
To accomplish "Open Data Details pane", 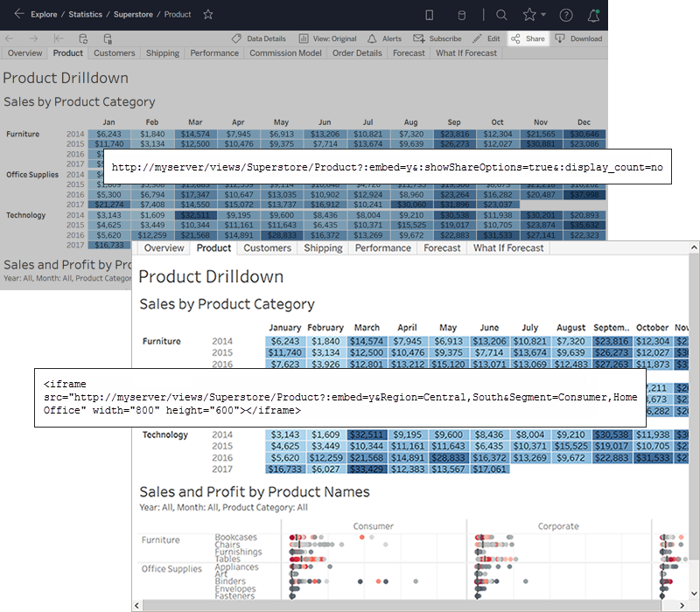I will (259, 38).
